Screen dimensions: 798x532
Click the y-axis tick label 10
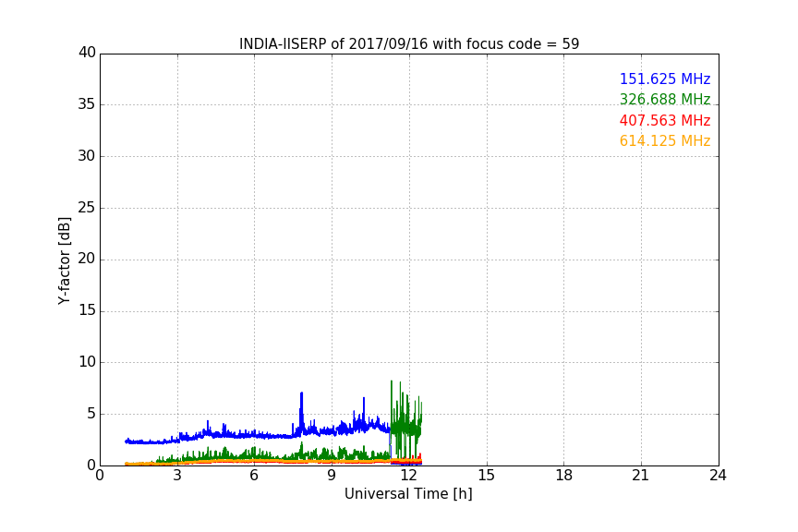pyautogui.click(x=87, y=362)
